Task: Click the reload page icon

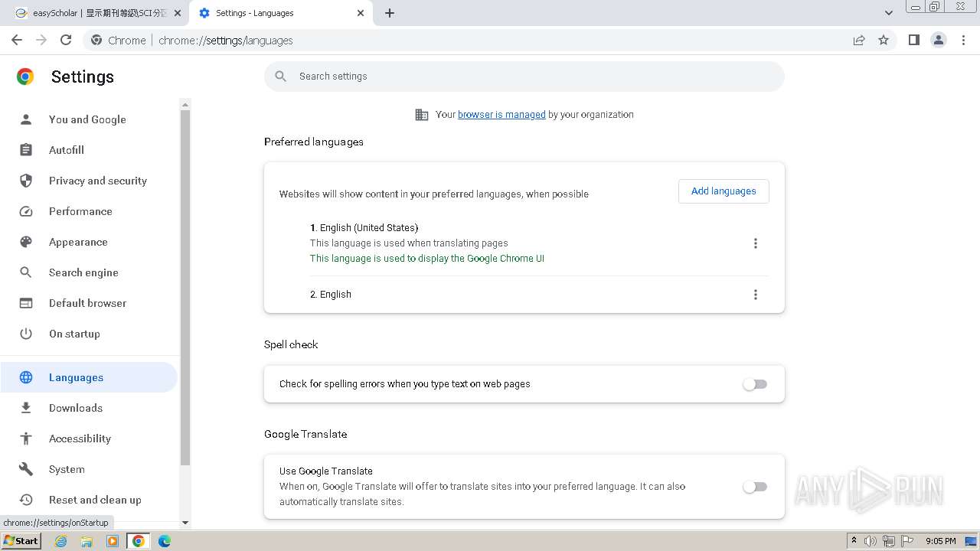Action: tap(66, 40)
